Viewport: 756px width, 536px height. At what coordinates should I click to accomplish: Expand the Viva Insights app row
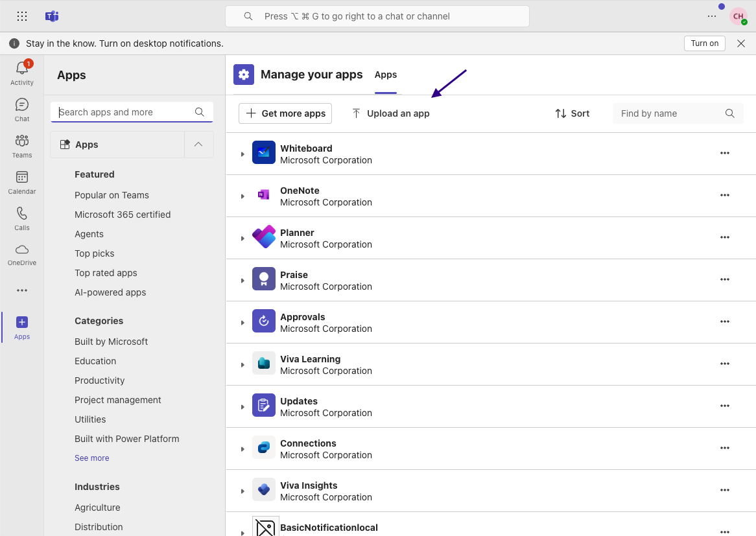[242, 491]
